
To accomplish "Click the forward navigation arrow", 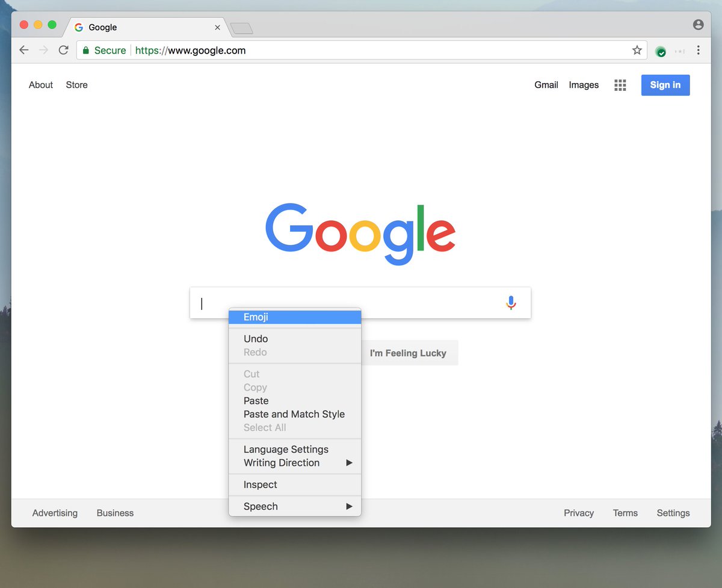I will tap(43, 51).
